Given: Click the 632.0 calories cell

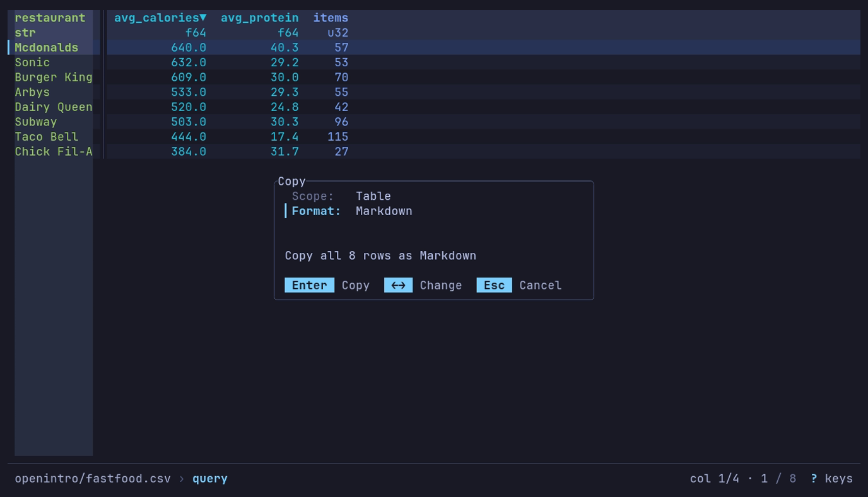Looking at the screenshot, I should tap(189, 62).
